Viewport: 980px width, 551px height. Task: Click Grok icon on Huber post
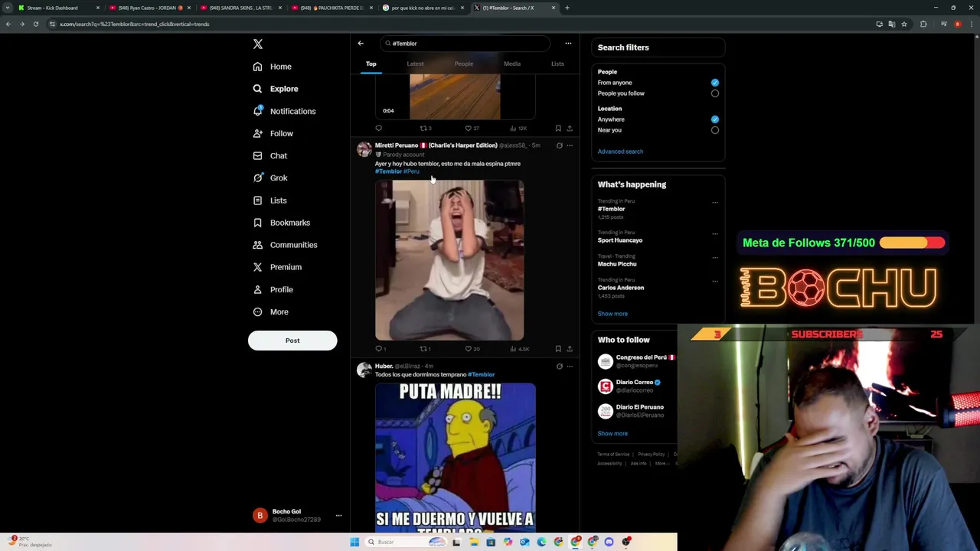point(559,367)
